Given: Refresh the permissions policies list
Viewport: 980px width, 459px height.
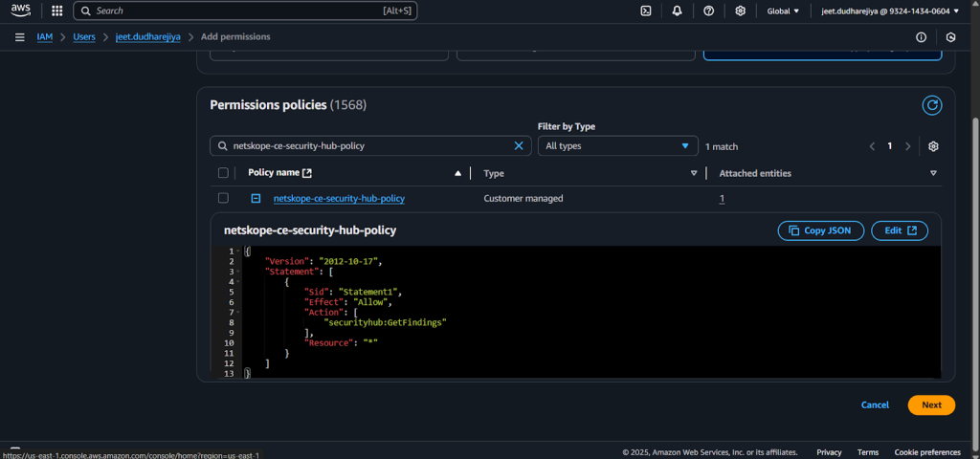Looking at the screenshot, I should click(932, 105).
